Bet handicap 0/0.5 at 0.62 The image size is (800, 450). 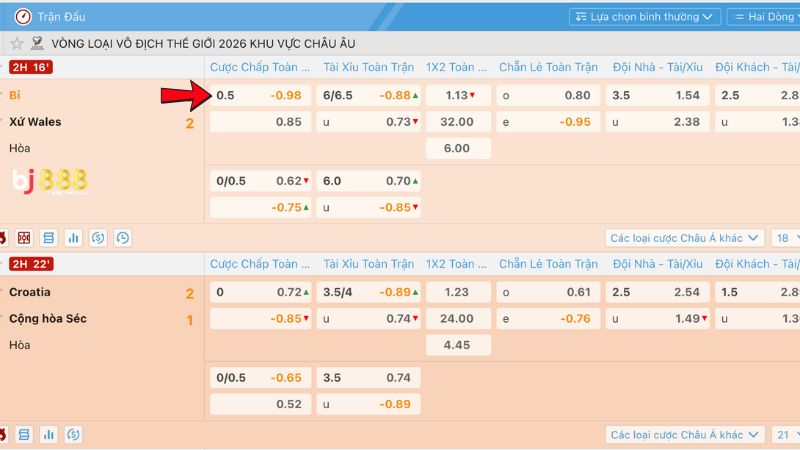tap(260, 181)
